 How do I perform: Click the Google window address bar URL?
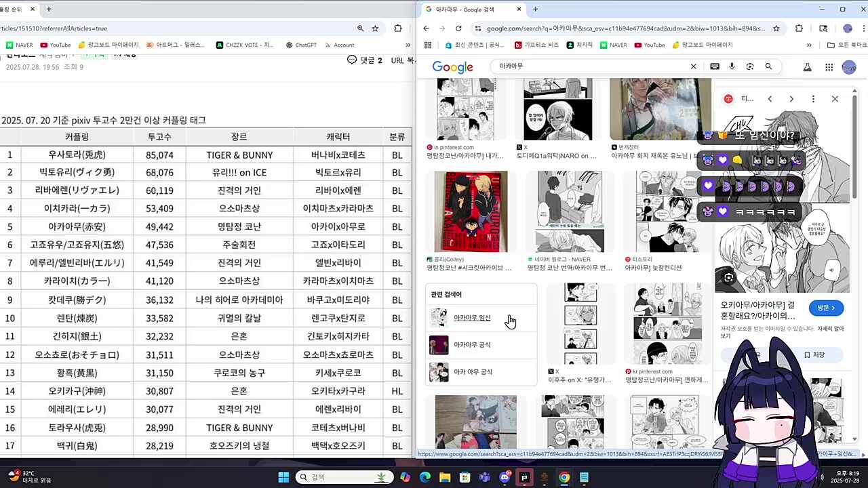click(625, 28)
